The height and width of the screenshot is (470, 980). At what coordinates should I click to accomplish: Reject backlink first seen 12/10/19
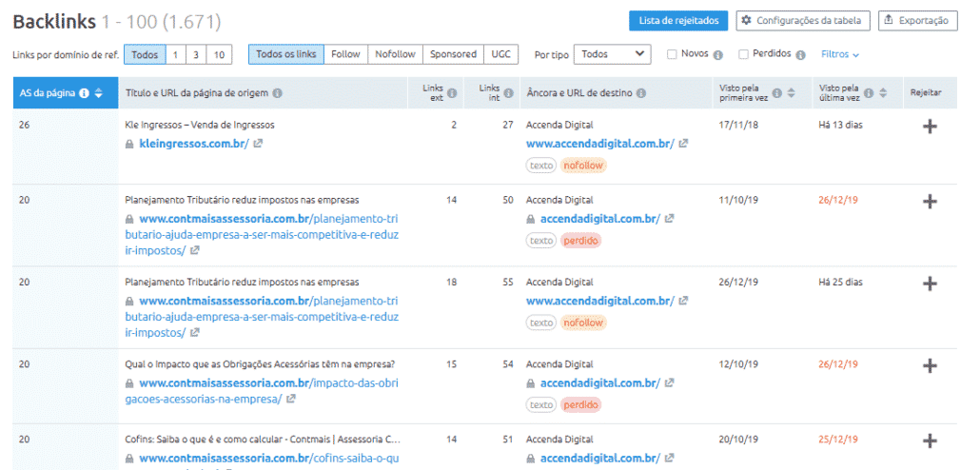click(x=930, y=365)
